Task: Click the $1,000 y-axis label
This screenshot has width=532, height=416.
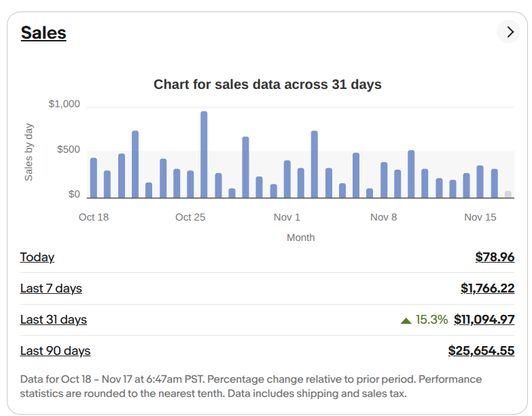Action: 65,105
